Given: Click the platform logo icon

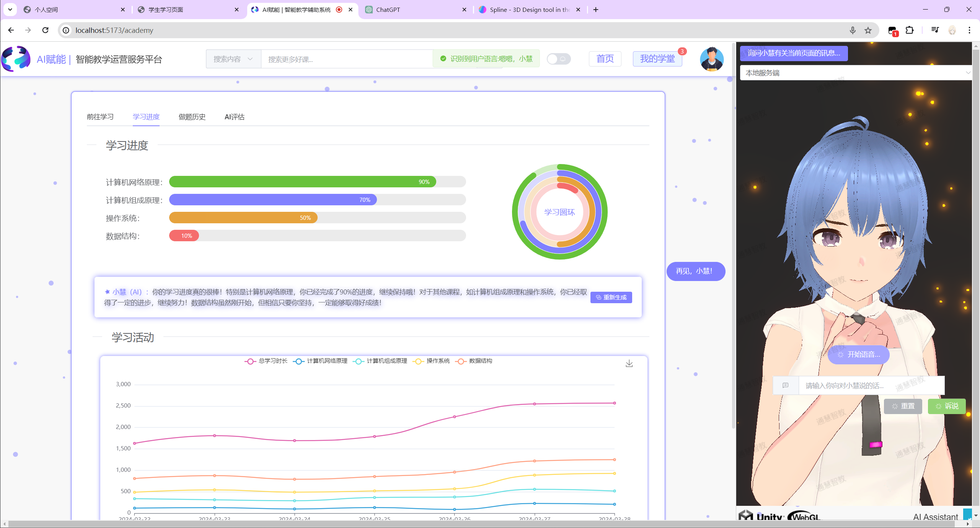Looking at the screenshot, I should point(16,59).
